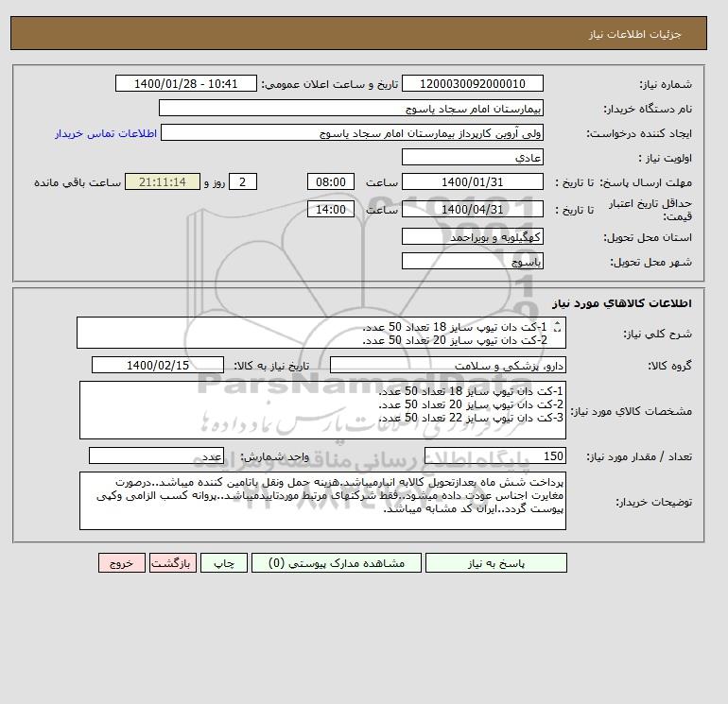Click the پاسخ به نیاز button
This screenshot has height=704, width=728.
point(495,563)
